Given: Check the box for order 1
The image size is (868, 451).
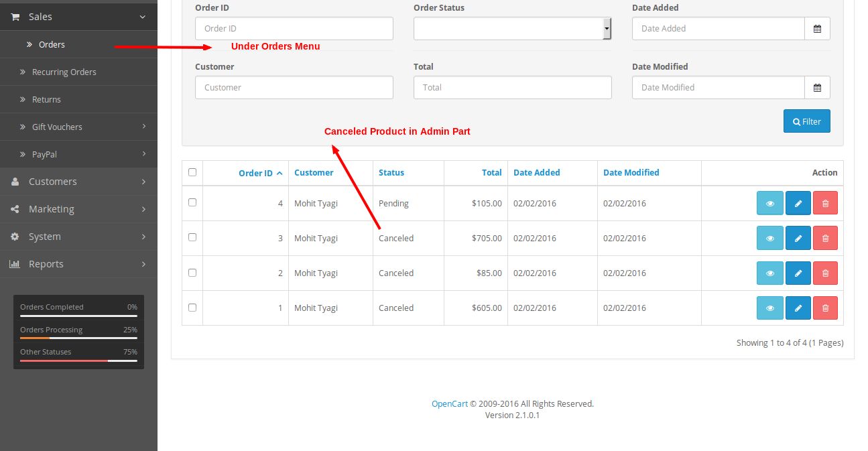Looking at the screenshot, I should (192, 307).
